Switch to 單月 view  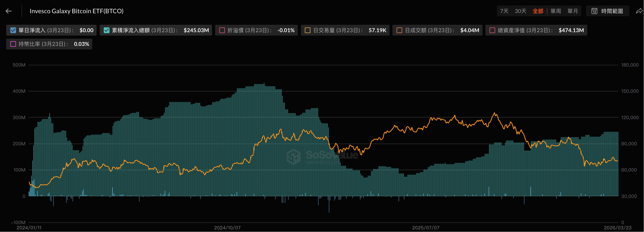pos(573,11)
